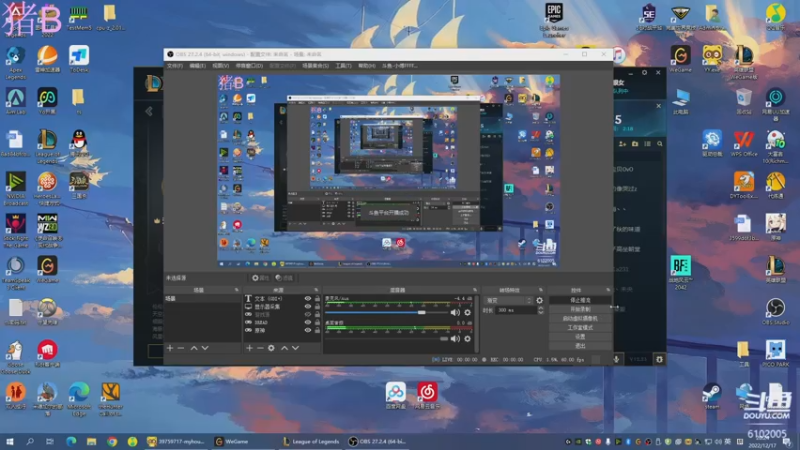The image size is (800, 450).
Task: Move source down with chevron
Action: [295, 348]
